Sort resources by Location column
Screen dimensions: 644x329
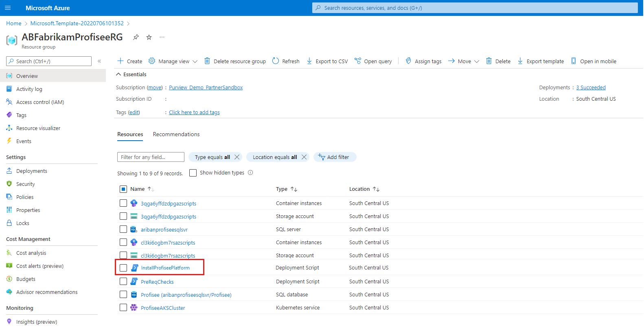[x=364, y=189]
